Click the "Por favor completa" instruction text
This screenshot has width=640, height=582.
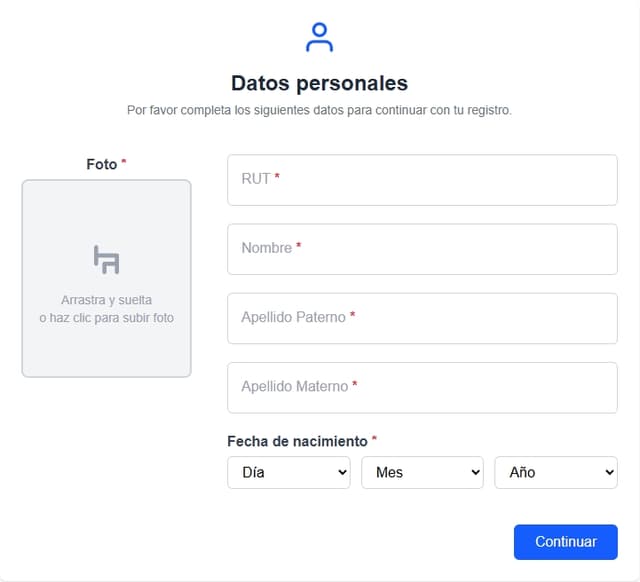pos(319,110)
